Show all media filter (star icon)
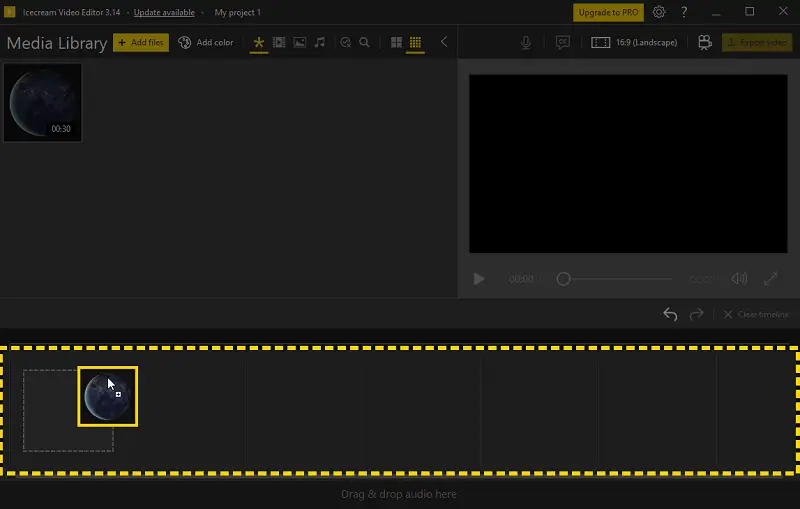800x509 pixels. click(x=259, y=42)
